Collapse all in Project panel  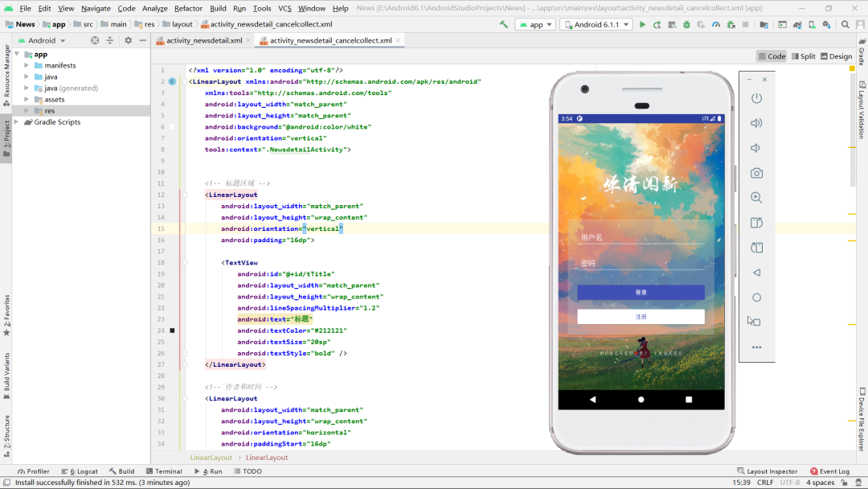tap(109, 40)
